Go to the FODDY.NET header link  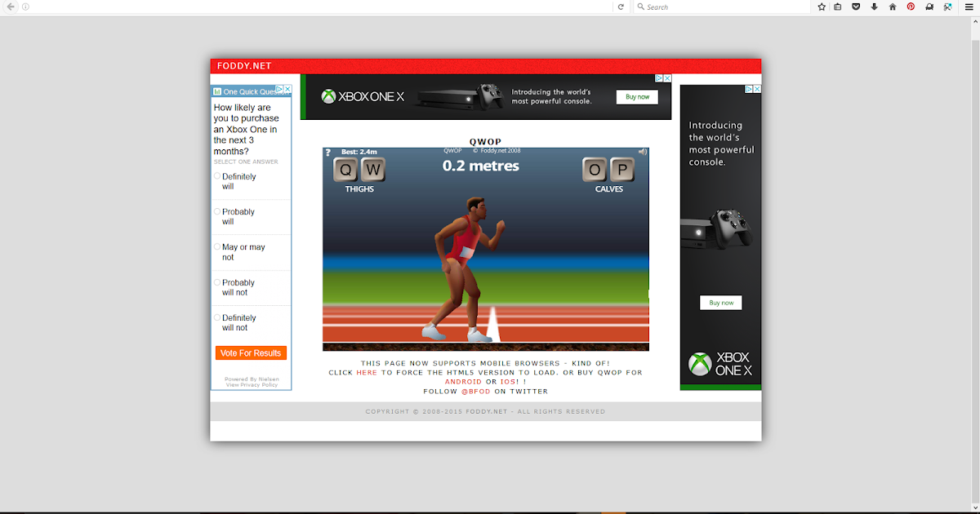tap(243, 65)
